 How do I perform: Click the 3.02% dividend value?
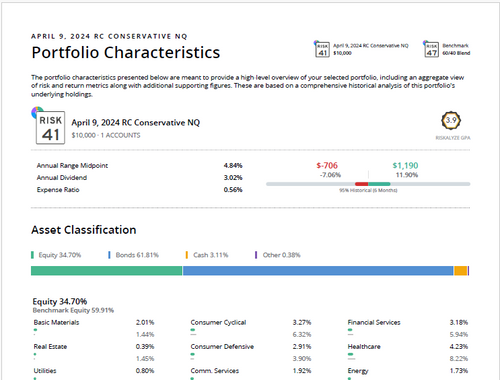(233, 178)
